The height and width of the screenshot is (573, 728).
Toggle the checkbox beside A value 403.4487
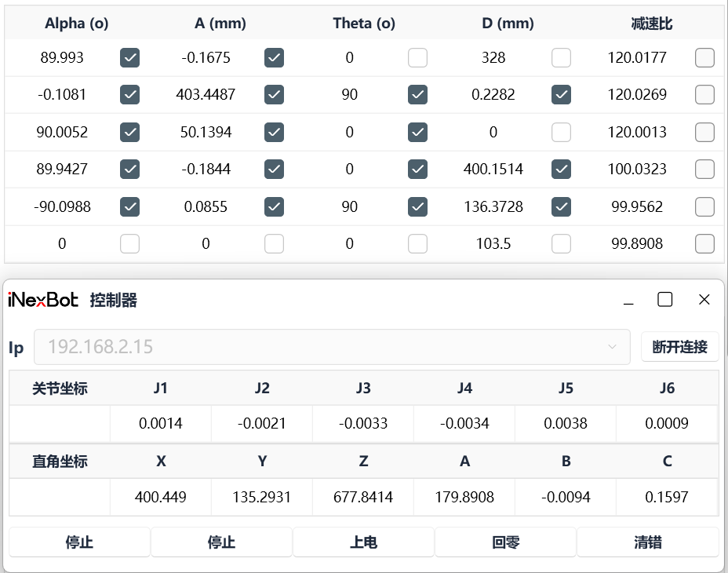(274, 95)
